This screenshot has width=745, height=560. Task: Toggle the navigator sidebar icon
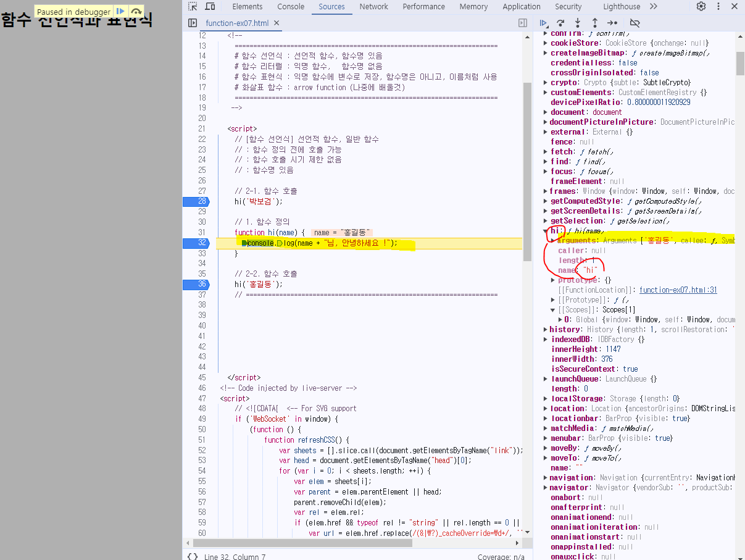pos(193,23)
